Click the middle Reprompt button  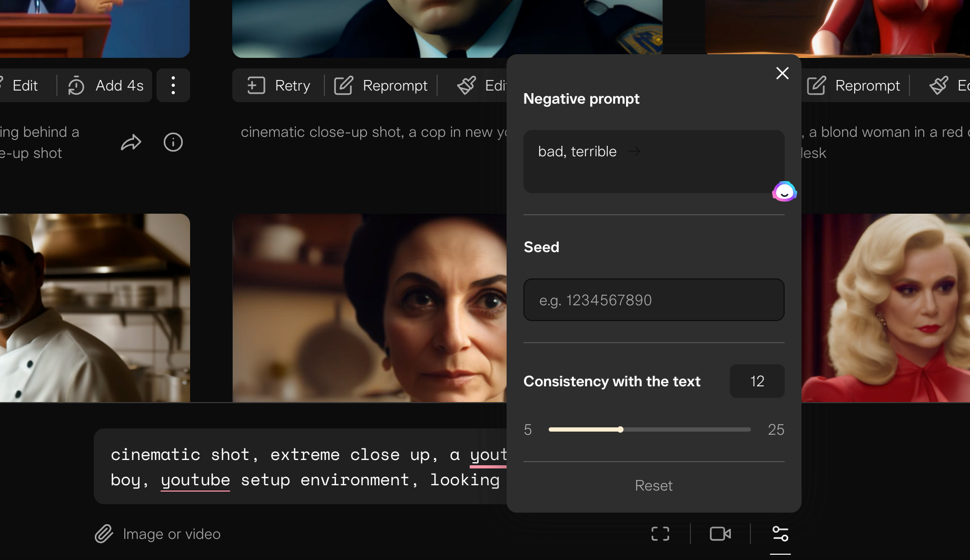(x=381, y=85)
